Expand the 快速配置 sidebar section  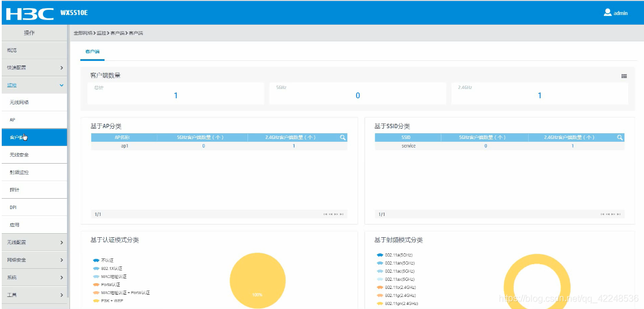click(34, 67)
